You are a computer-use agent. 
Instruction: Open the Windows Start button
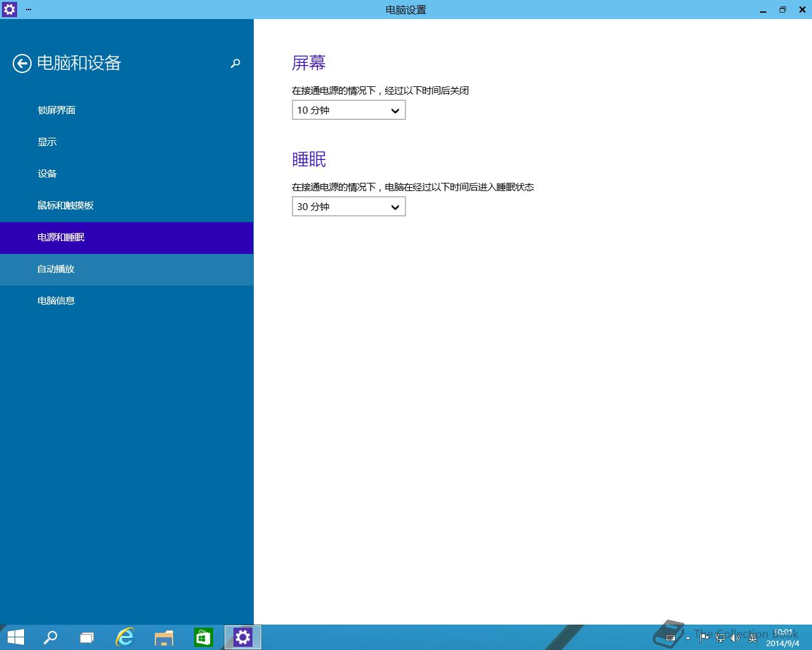pyautogui.click(x=15, y=637)
